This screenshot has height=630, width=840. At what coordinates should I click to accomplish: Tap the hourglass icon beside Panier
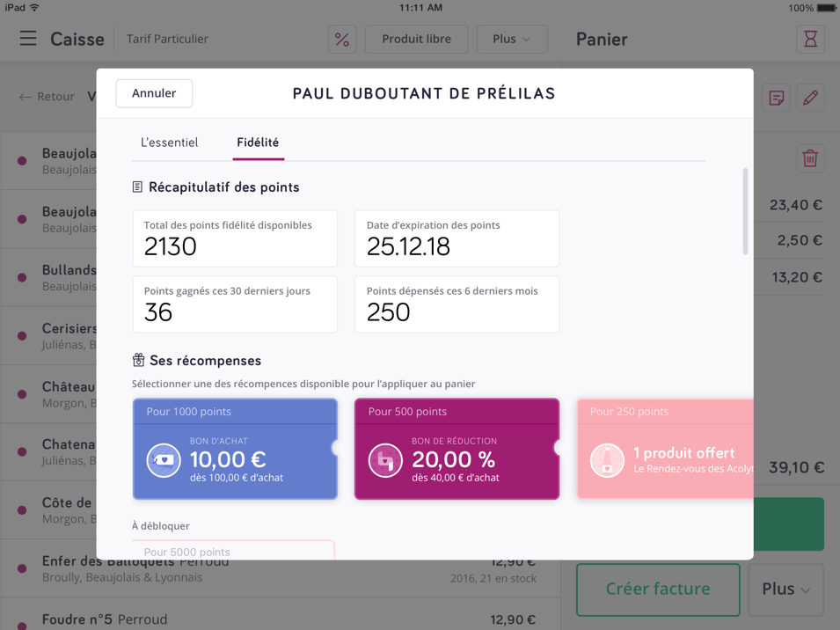pyautogui.click(x=810, y=40)
